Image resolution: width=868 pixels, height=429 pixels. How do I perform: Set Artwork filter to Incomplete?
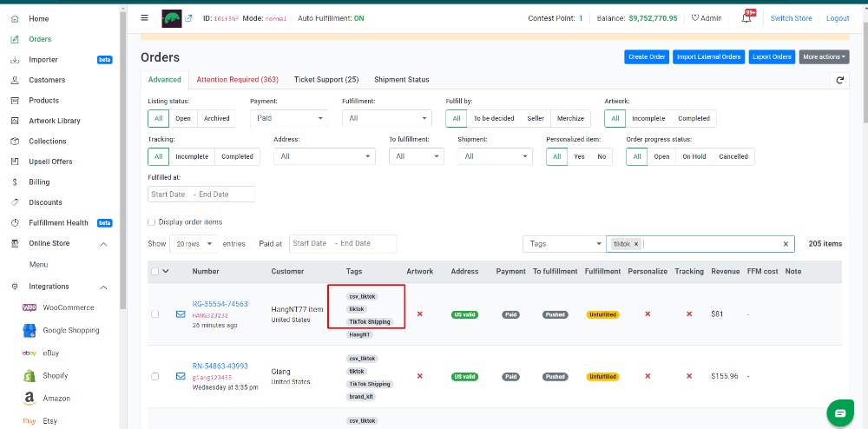[x=648, y=118]
